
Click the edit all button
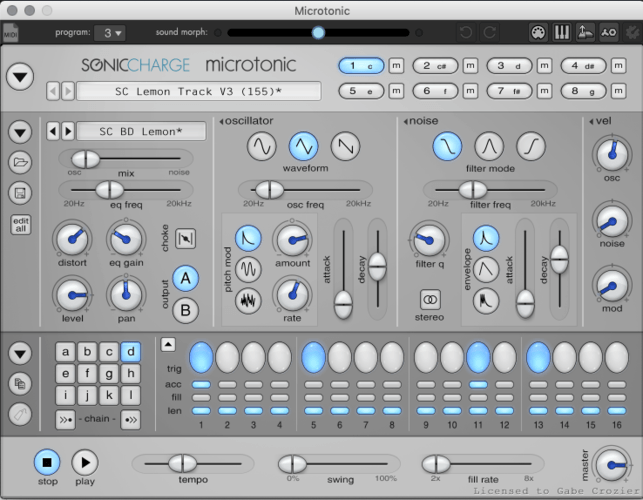pyautogui.click(x=21, y=224)
